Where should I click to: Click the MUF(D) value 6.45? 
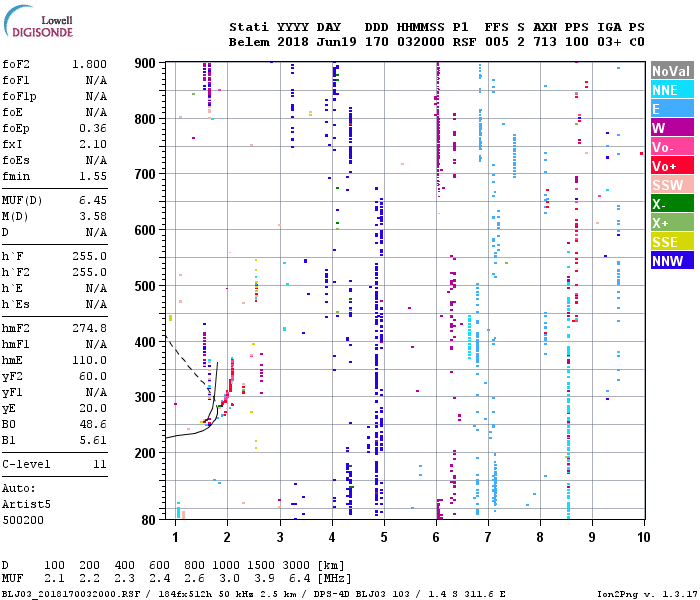pyautogui.click(x=93, y=200)
